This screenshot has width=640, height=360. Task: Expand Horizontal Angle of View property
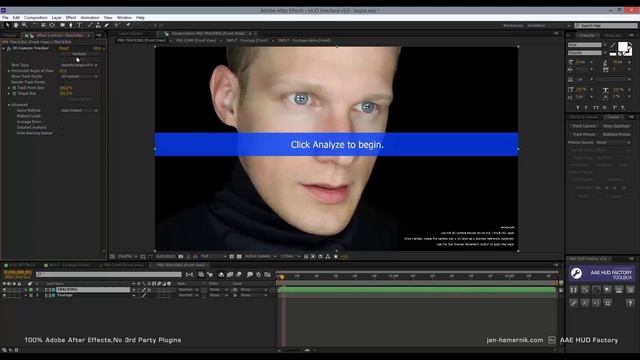[x=9, y=71]
